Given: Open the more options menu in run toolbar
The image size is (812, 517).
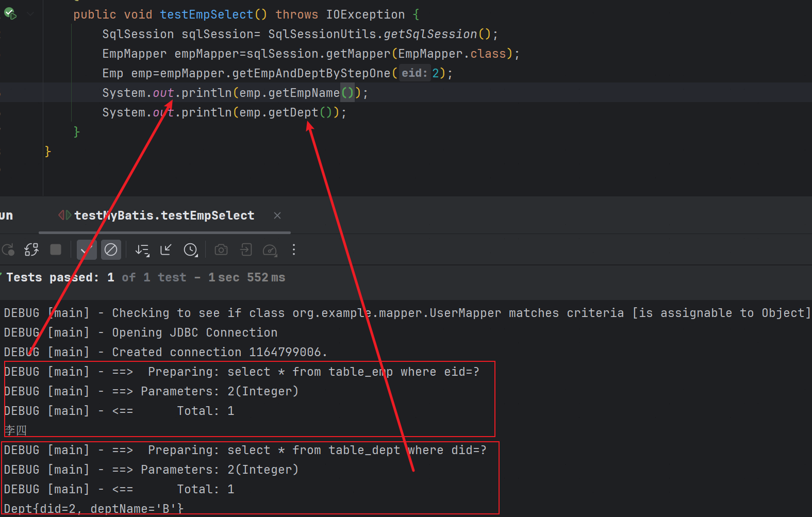Looking at the screenshot, I should pyautogui.click(x=294, y=250).
